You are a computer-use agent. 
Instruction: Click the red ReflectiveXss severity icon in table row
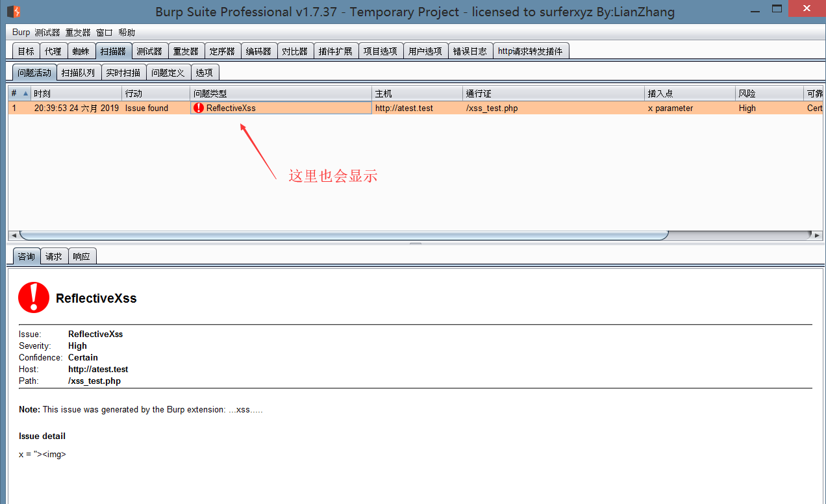pos(199,108)
